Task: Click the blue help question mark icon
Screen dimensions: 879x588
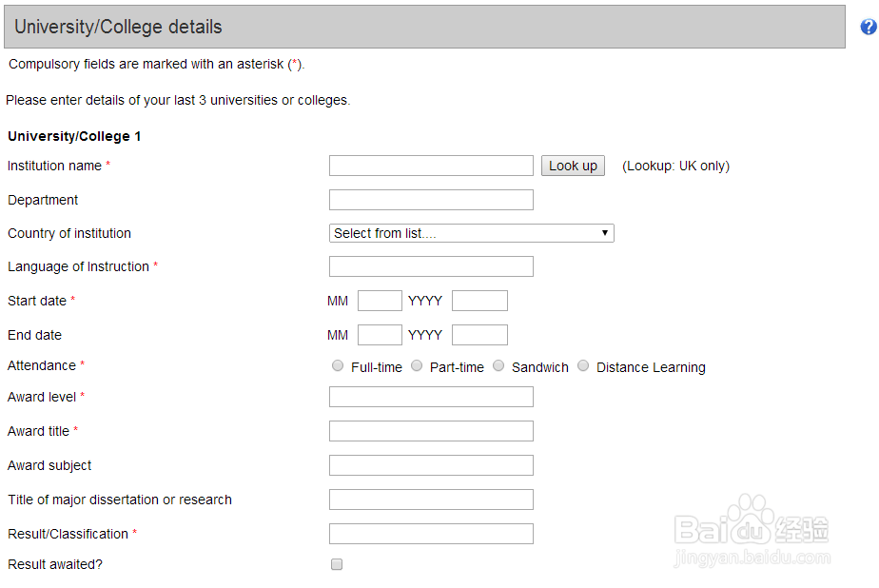Action: coord(869,27)
